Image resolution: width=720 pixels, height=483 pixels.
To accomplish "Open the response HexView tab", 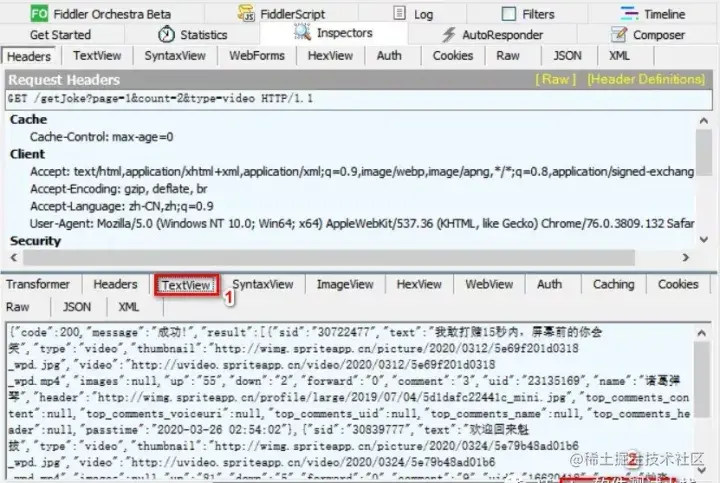I will click(419, 284).
